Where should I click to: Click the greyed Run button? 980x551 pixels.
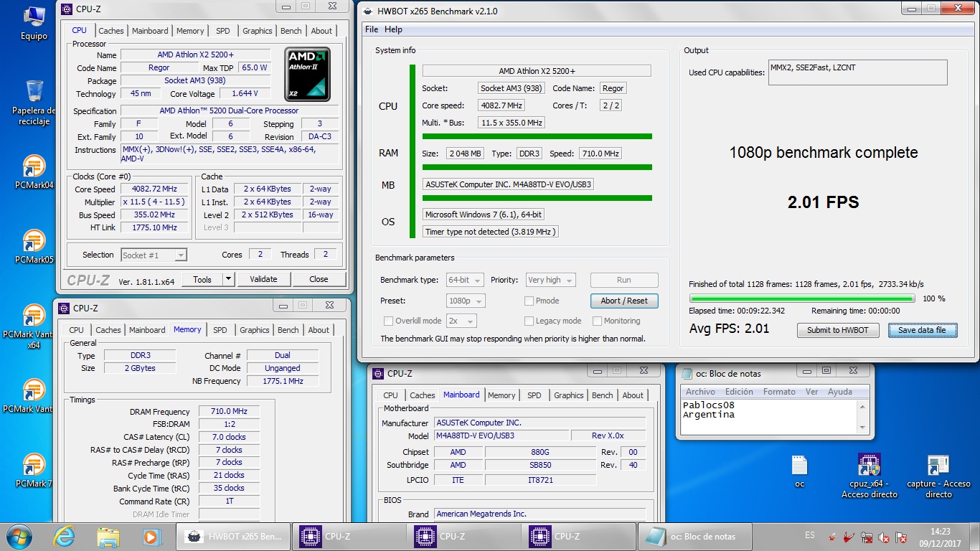pyautogui.click(x=624, y=280)
